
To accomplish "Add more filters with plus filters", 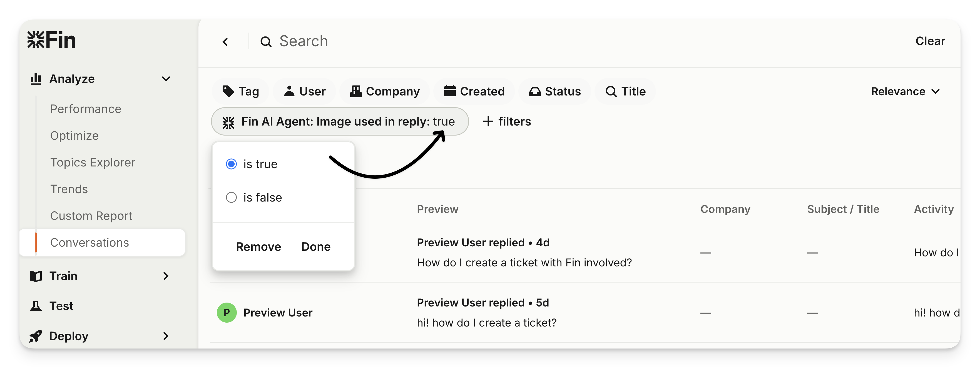I will click(507, 122).
